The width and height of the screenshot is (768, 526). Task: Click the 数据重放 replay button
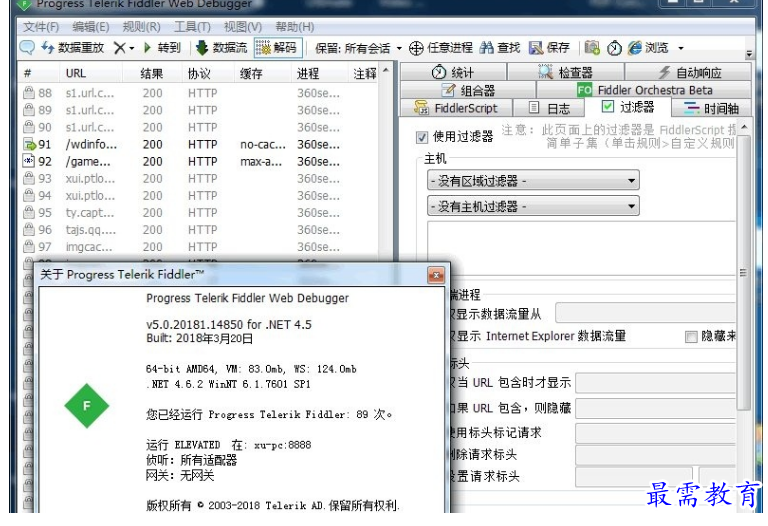click(x=72, y=48)
